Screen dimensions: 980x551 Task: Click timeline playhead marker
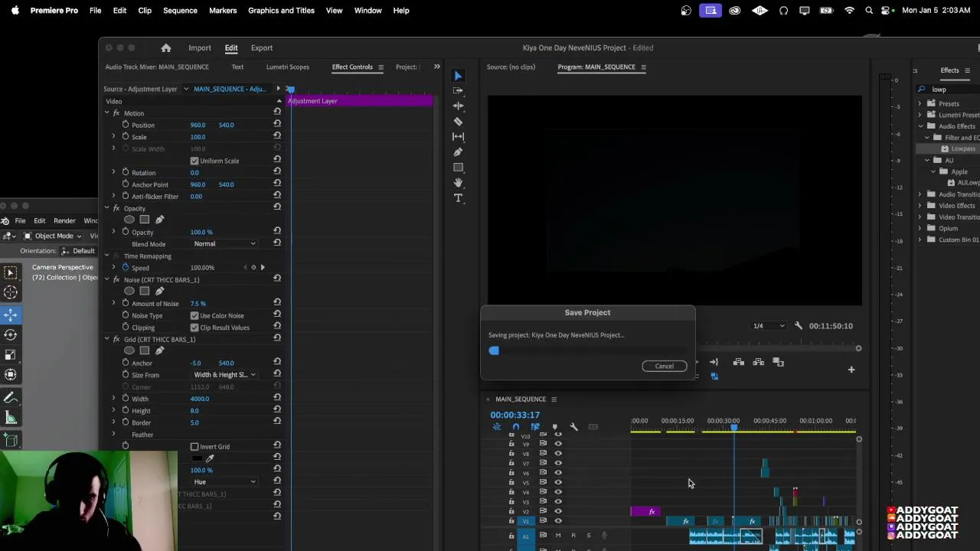point(733,428)
